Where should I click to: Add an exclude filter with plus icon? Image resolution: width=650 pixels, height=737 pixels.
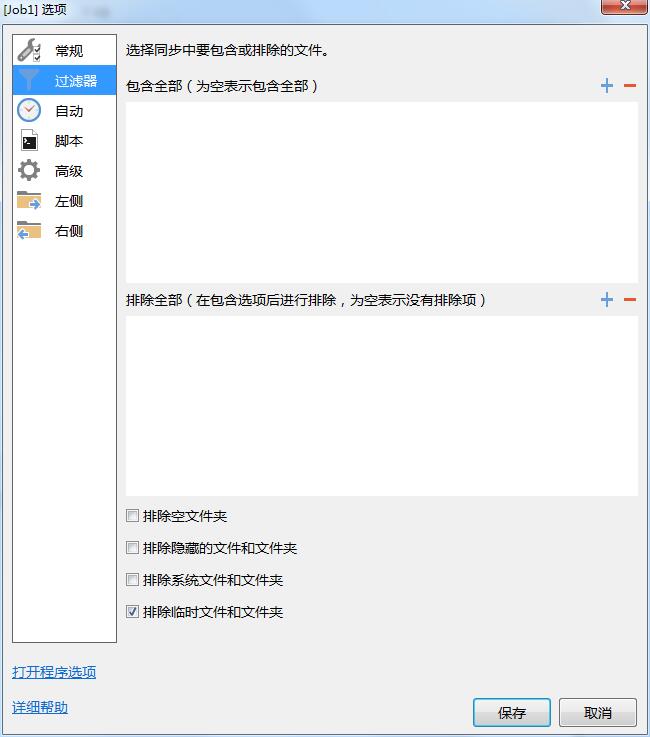click(x=607, y=299)
